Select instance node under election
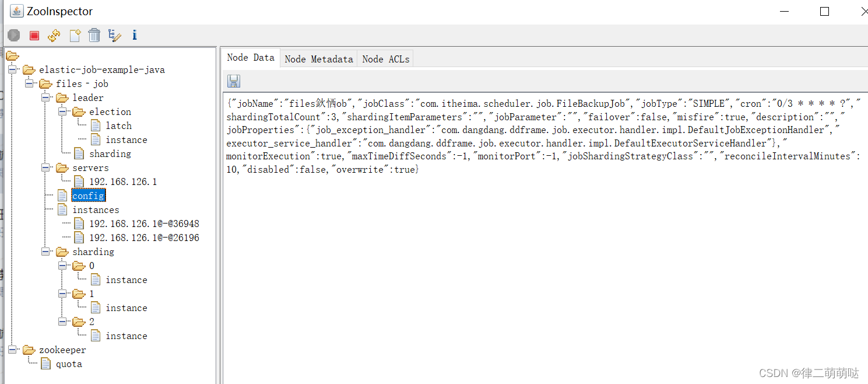868x384 pixels. 126,140
